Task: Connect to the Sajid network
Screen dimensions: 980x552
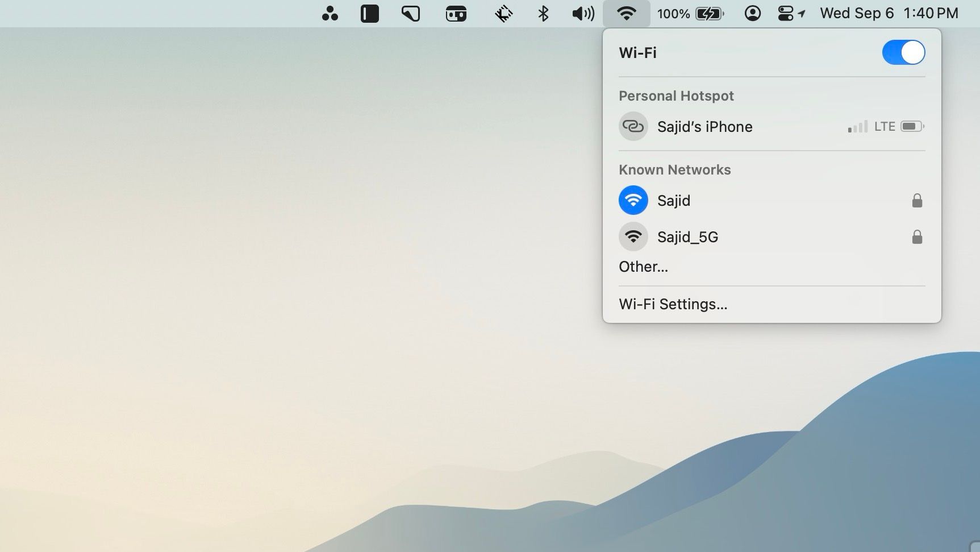Action: (674, 200)
